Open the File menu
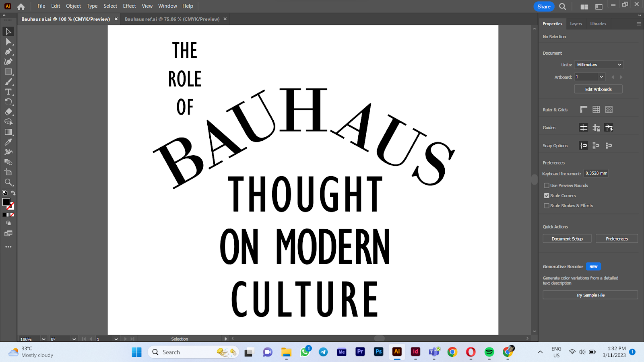The height and width of the screenshot is (362, 644). coord(41,6)
